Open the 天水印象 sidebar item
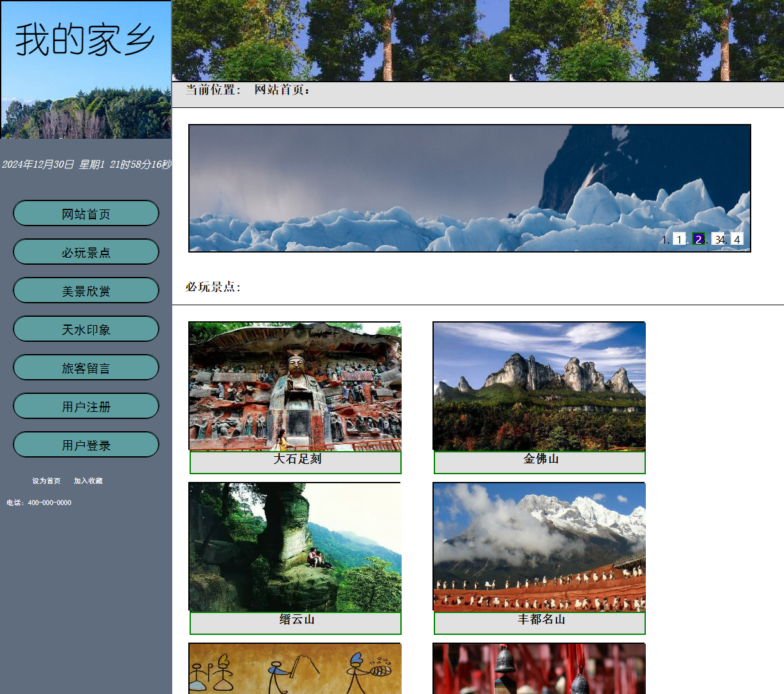Viewport: 784px width, 694px height. coord(86,329)
